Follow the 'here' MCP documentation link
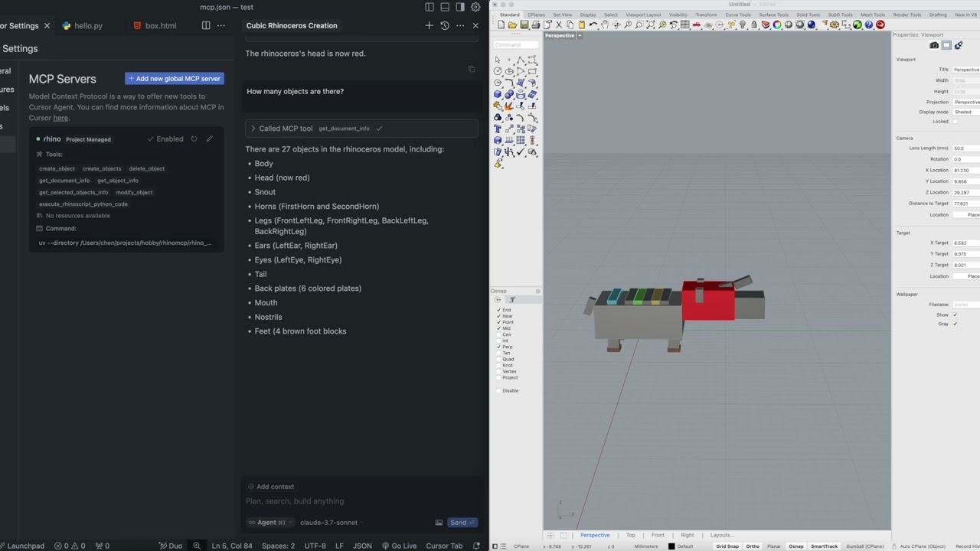980x551 pixels. click(x=60, y=118)
